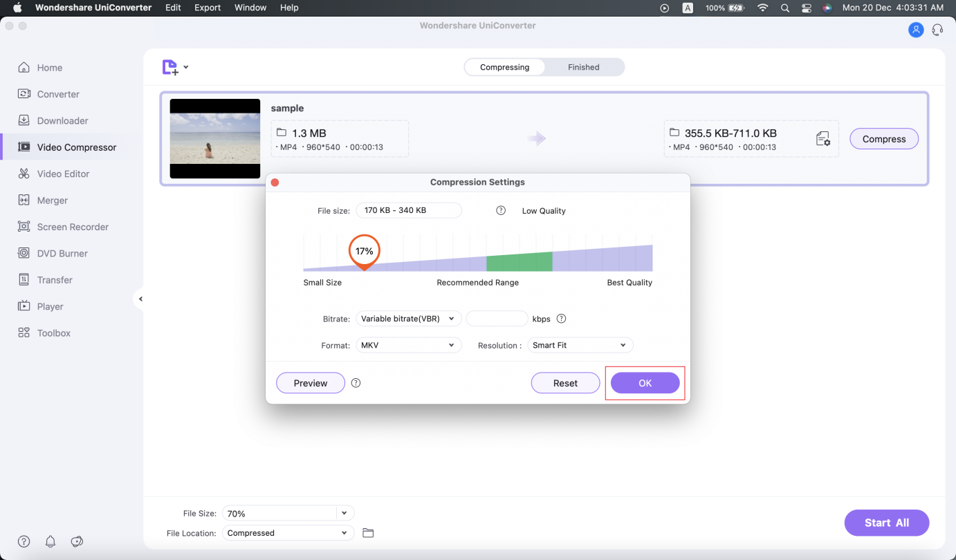Screen dimensions: 956x560
Task: Click the sample file name text
Action: (x=287, y=108)
